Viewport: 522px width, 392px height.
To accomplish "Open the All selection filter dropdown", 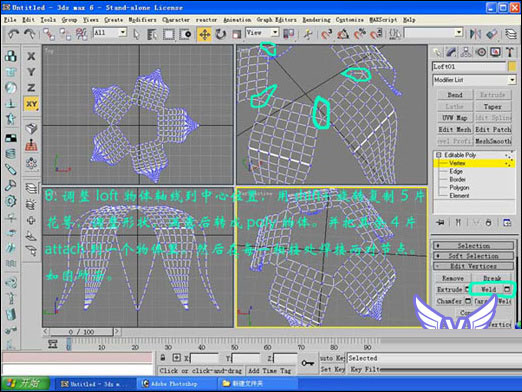I will [x=110, y=33].
